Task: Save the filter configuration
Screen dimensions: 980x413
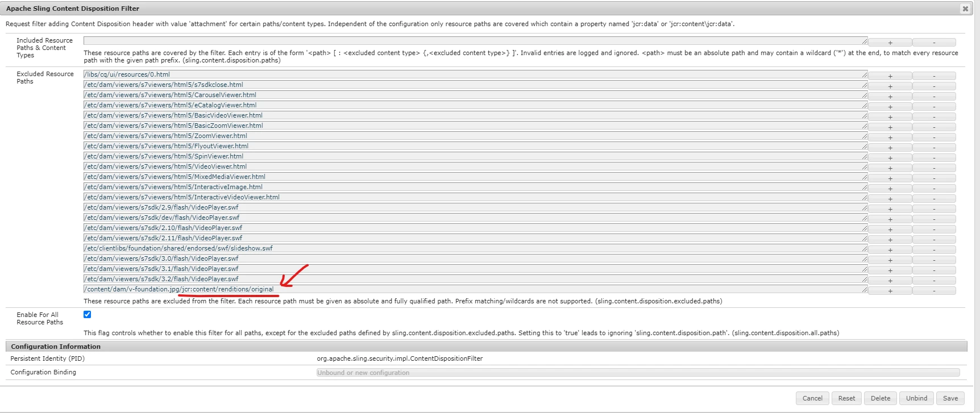Action: coord(950,398)
